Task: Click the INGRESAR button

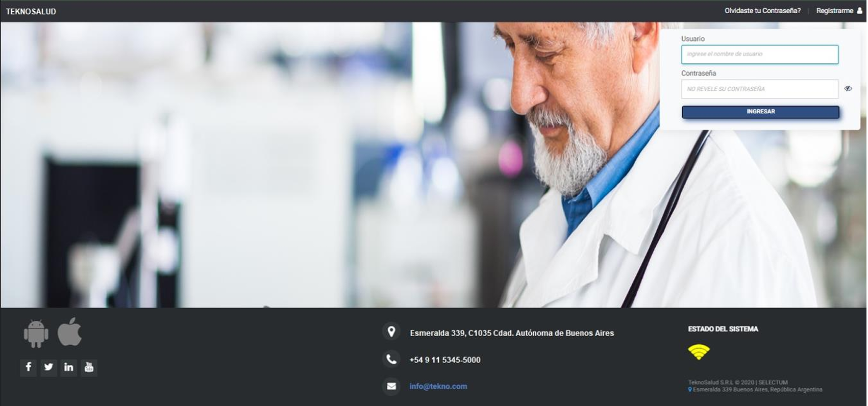Action: click(x=760, y=112)
